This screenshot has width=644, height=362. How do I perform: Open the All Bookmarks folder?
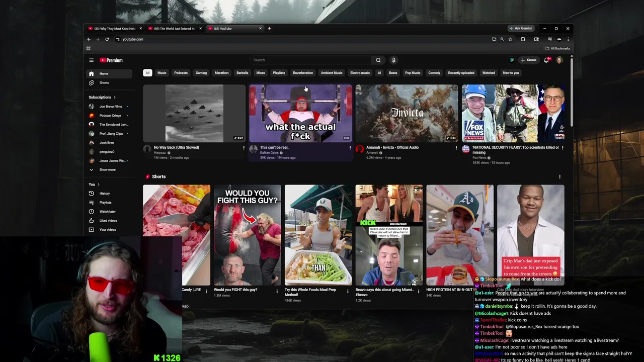tap(557, 49)
